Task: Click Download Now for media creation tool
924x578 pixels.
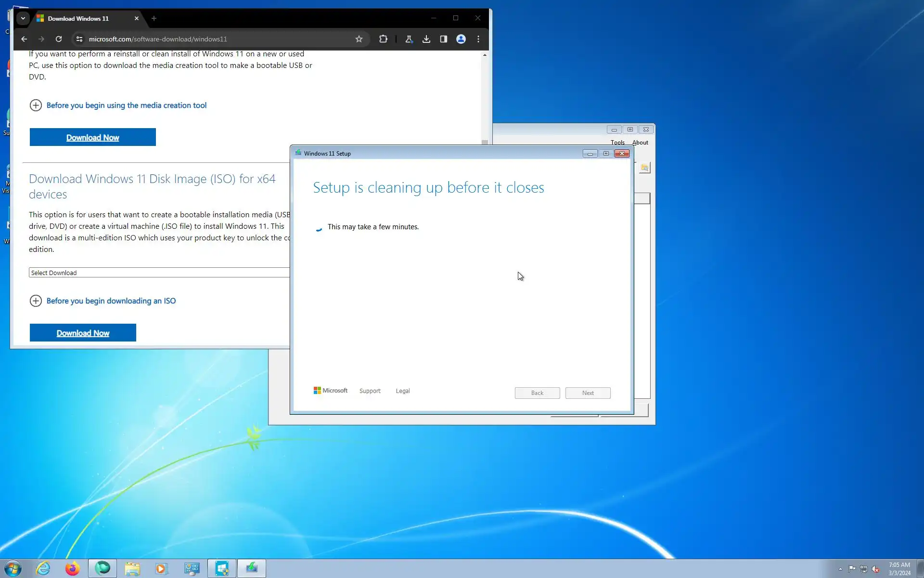Action: [x=92, y=137]
